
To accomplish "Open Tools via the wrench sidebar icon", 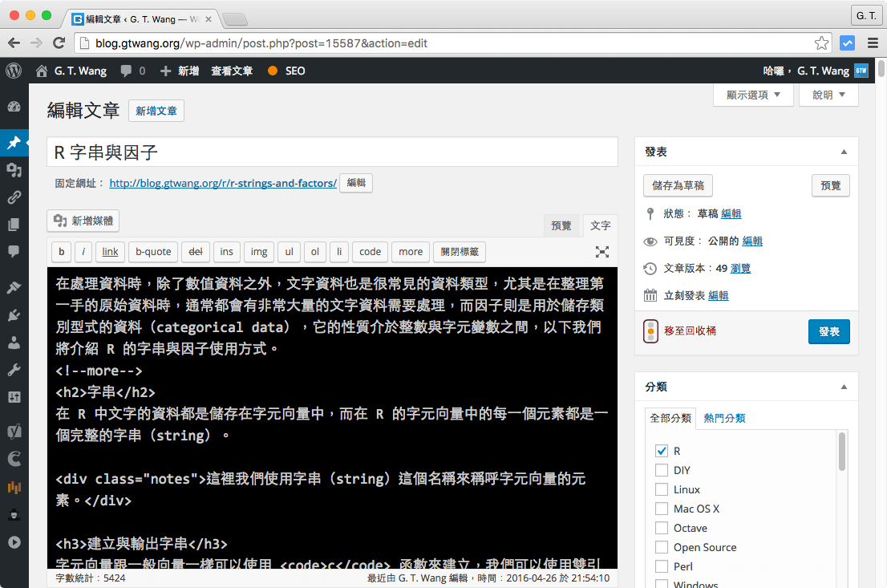I will click(14, 371).
